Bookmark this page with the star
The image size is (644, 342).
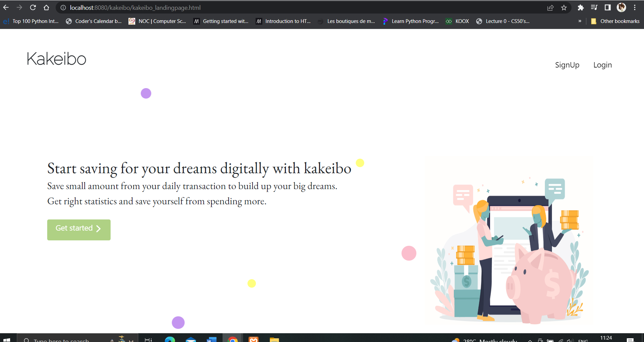point(564,7)
